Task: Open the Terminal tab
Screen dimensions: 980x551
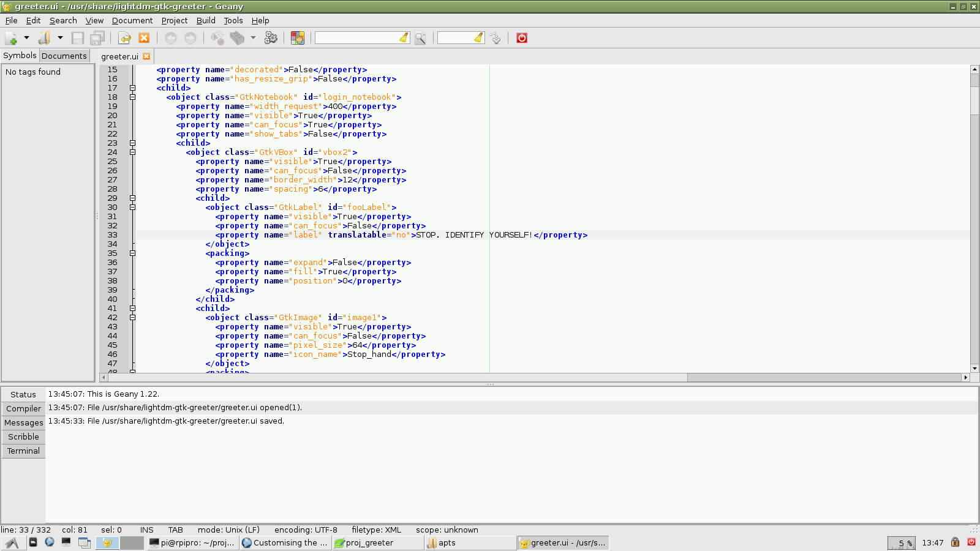Action: click(23, 451)
